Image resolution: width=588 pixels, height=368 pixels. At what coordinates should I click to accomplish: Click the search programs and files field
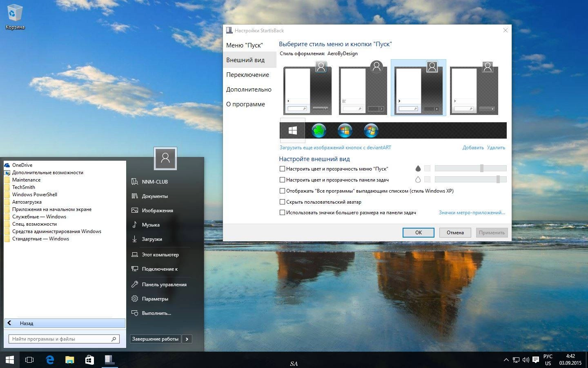(x=64, y=339)
